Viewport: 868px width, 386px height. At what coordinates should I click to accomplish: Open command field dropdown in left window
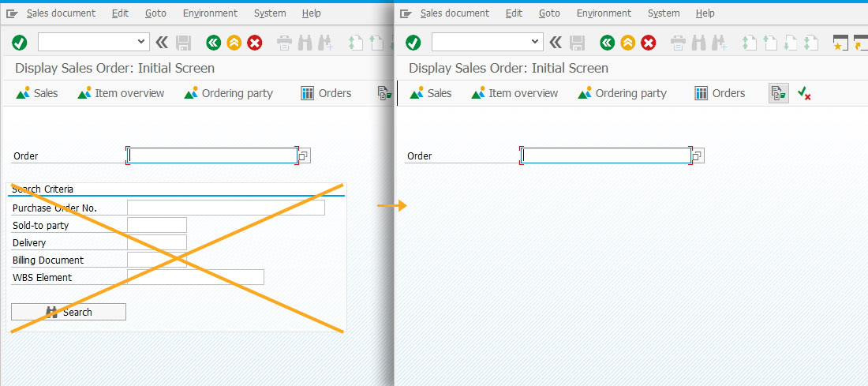(x=140, y=42)
